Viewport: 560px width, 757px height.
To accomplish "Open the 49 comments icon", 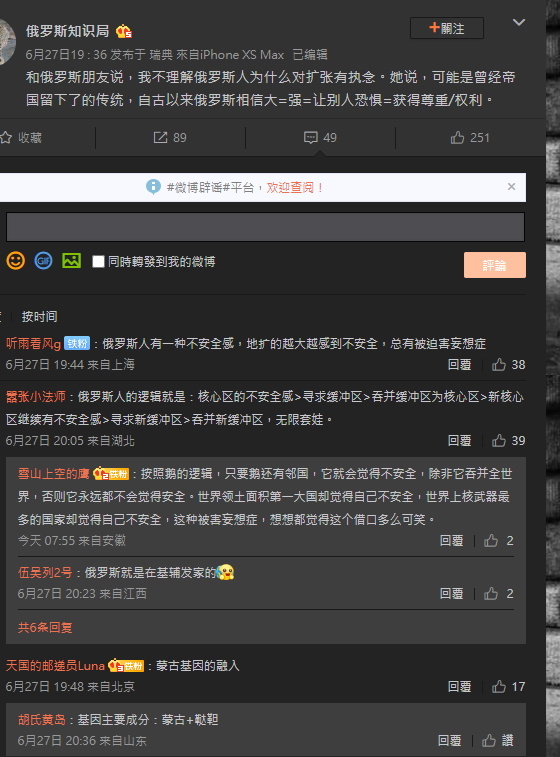I will [x=320, y=138].
